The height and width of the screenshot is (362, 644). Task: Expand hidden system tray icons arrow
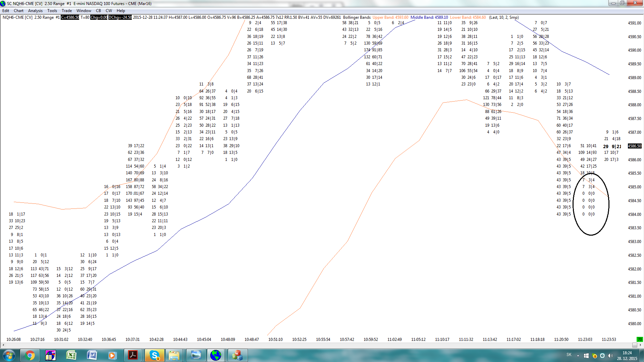pyautogui.click(x=578, y=356)
